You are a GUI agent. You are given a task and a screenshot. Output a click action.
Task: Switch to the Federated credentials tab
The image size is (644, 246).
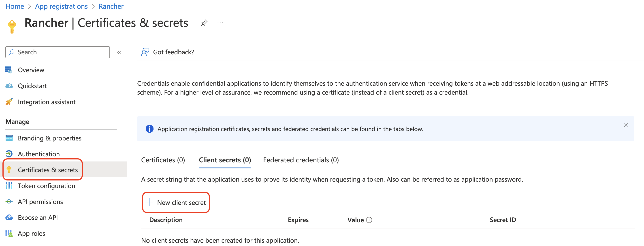tap(301, 160)
